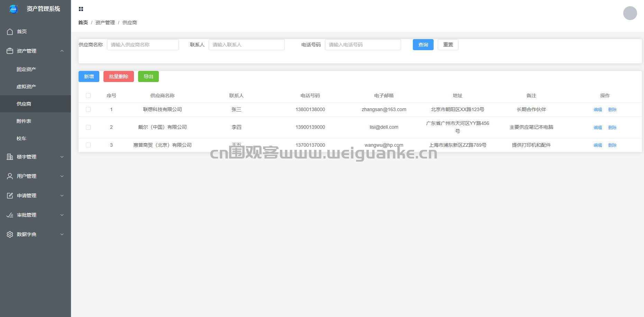Click the red 批量删除 button
The width and height of the screenshot is (644, 317).
118,76
